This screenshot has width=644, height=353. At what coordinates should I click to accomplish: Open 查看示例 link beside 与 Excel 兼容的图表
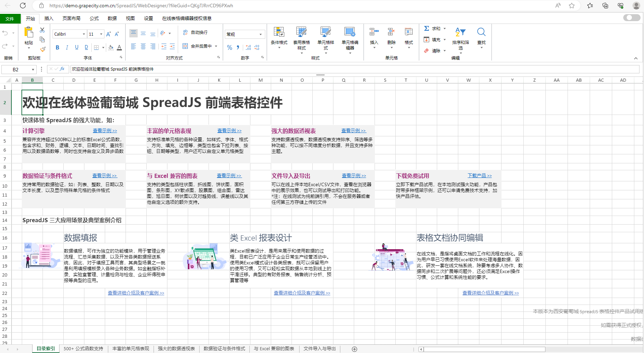(x=229, y=175)
